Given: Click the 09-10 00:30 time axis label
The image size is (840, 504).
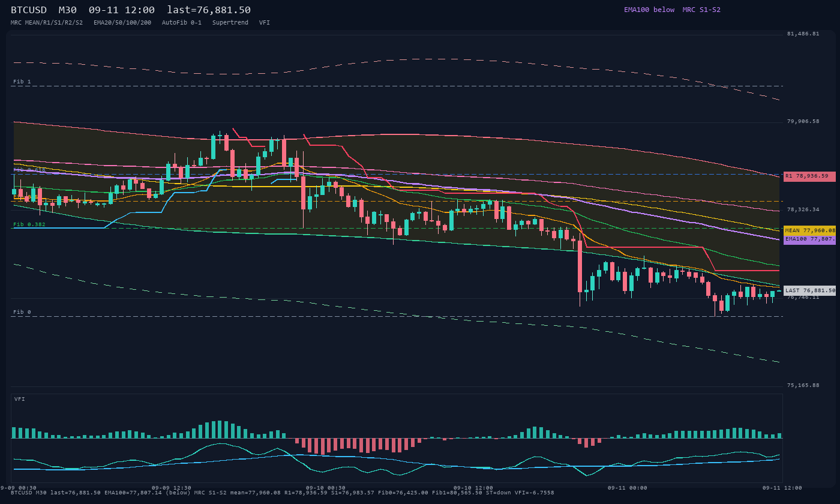Looking at the screenshot, I should 326,488.
